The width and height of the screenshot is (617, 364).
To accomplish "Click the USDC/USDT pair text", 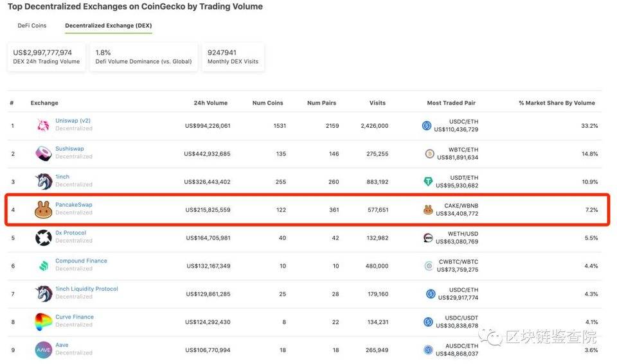I will click(462, 318).
